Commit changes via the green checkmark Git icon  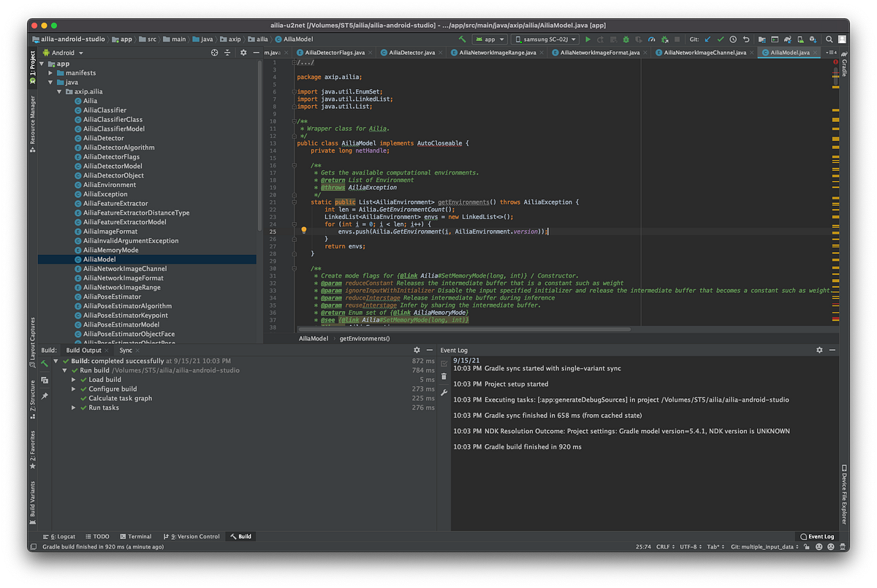pos(721,39)
